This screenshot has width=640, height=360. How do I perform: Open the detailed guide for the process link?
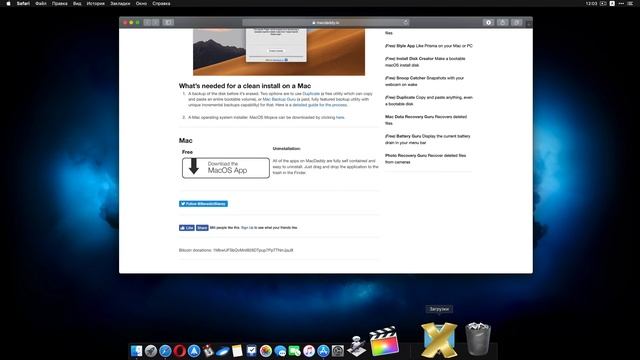tap(320, 105)
